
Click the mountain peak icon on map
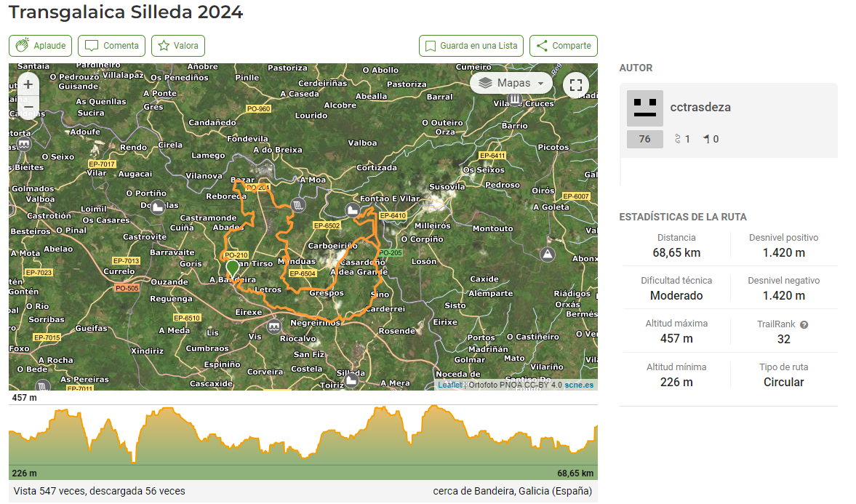click(x=547, y=254)
